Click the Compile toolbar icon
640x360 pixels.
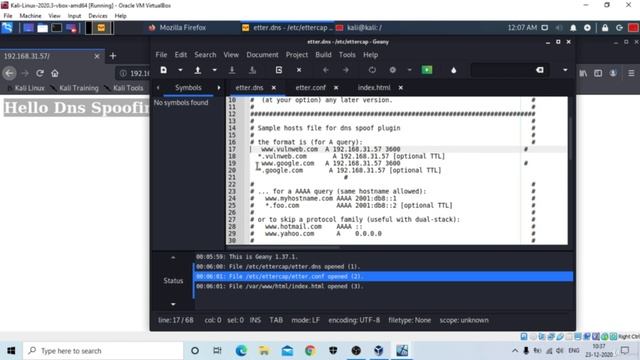(x=372, y=70)
